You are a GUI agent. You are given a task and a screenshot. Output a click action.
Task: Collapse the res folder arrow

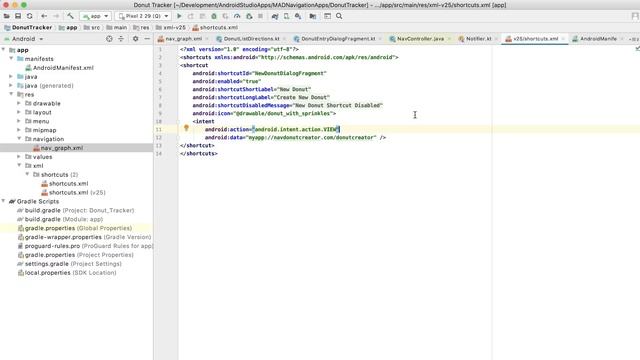pos(11,94)
